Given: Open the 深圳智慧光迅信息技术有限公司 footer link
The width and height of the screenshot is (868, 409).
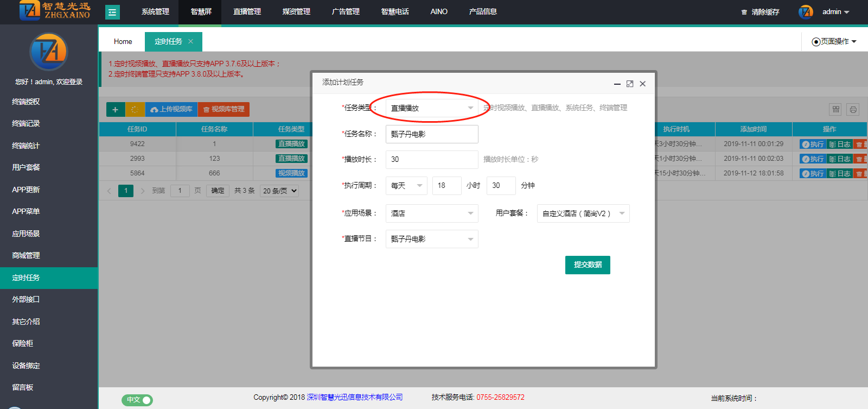Looking at the screenshot, I should point(355,397).
